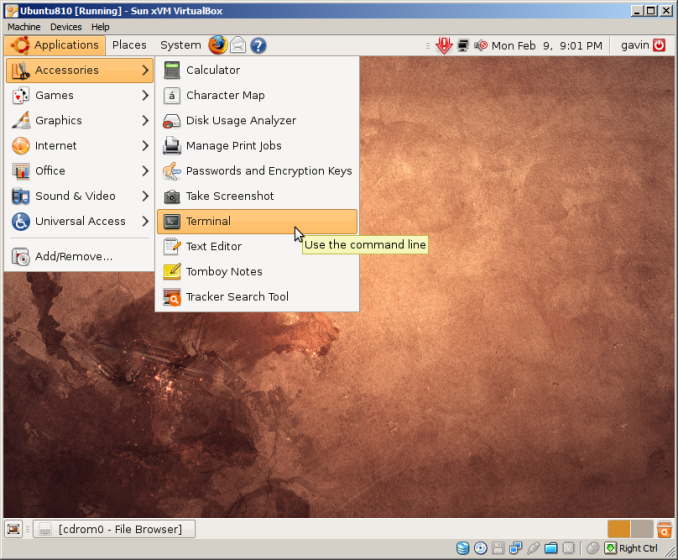Expand the Sound & Video submenu arrow

(145, 196)
